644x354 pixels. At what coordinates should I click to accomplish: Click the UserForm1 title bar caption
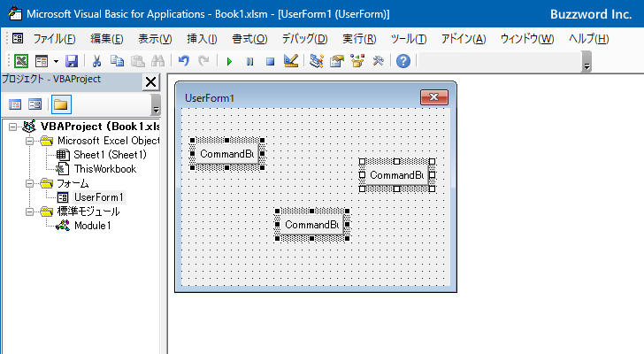210,98
